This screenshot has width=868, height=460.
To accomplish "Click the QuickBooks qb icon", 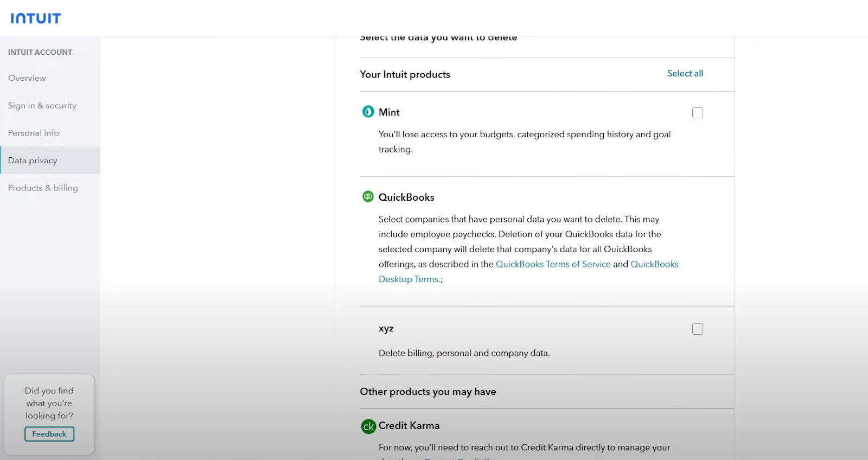I will click(x=368, y=196).
